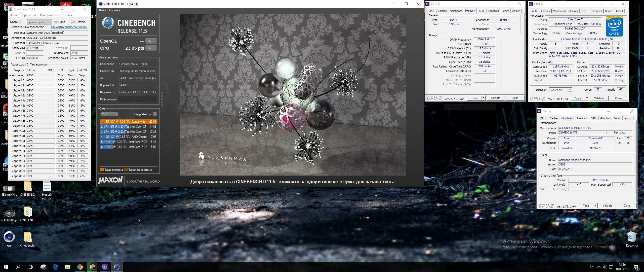Select the 'bELQtH0jkyc' desktop image icon
The height and width of the screenshot is (272, 644).
point(9,216)
